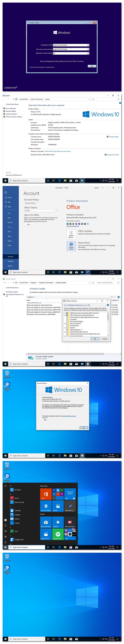The width and height of the screenshot is (124, 644).
Task: Click Change Product Key link in Word
Action: point(73,226)
